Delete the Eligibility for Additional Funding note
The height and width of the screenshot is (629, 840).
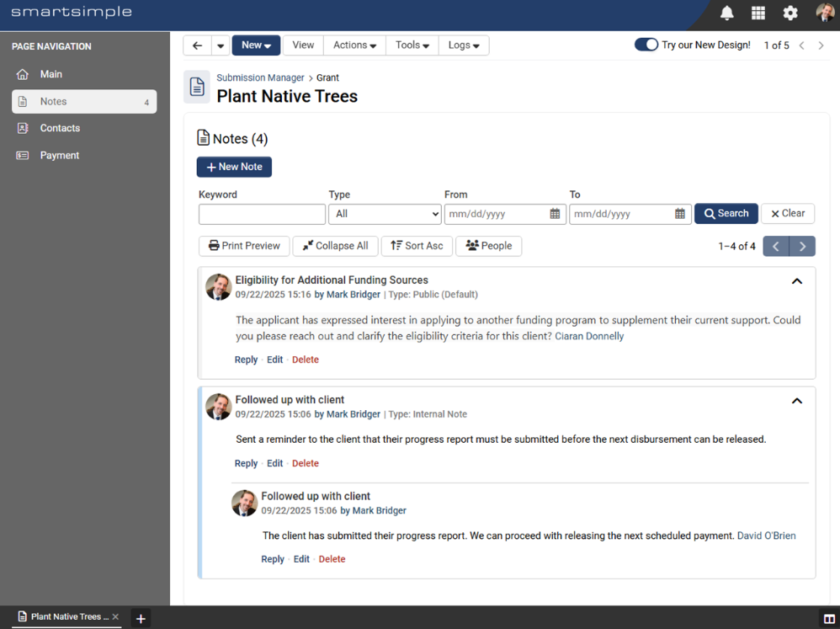[x=306, y=360]
